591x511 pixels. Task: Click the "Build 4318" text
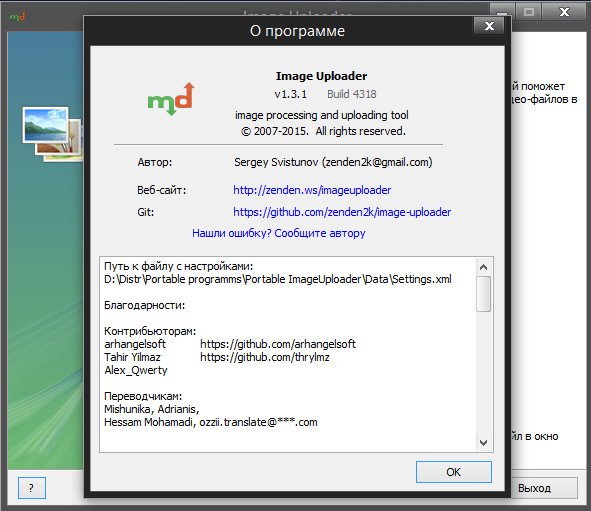(352, 94)
